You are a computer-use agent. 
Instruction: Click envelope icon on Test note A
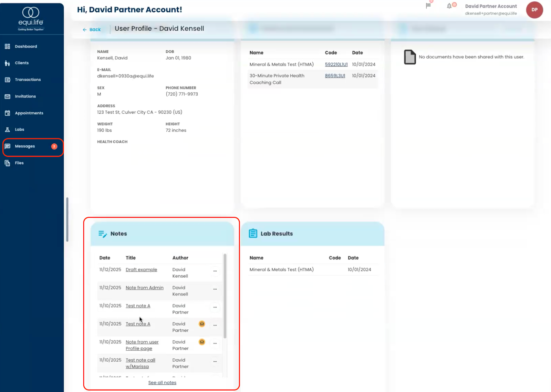(202, 324)
